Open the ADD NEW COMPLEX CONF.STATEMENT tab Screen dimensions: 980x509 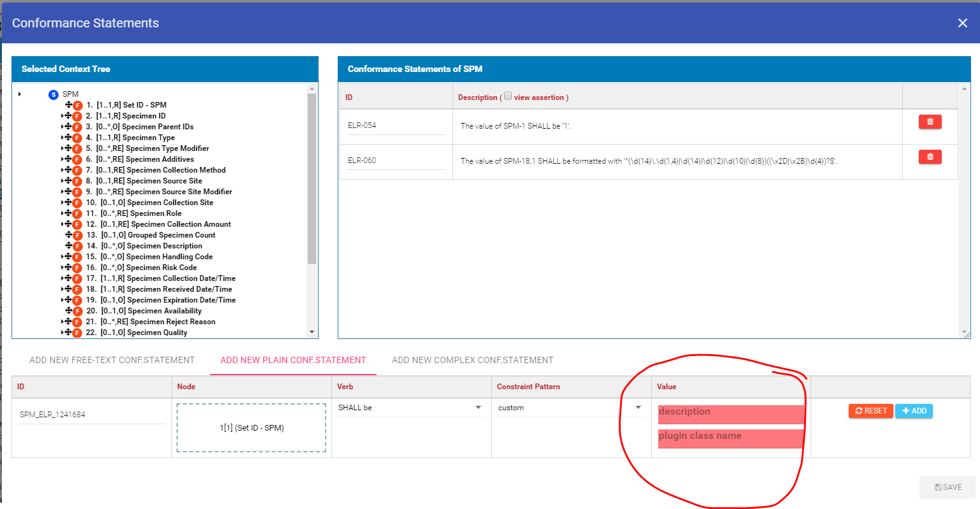click(472, 360)
